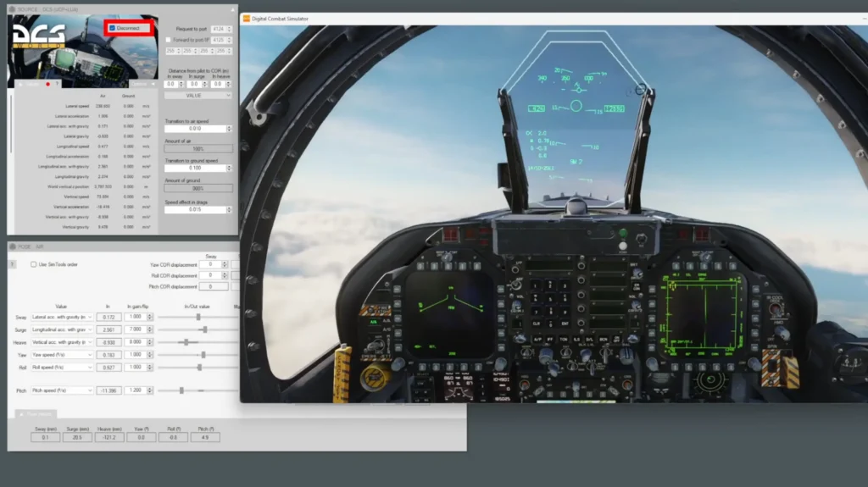This screenshot has width=868, height=487.
Task: Click the Pitch COR displacement field
Action: pos(214,286)
